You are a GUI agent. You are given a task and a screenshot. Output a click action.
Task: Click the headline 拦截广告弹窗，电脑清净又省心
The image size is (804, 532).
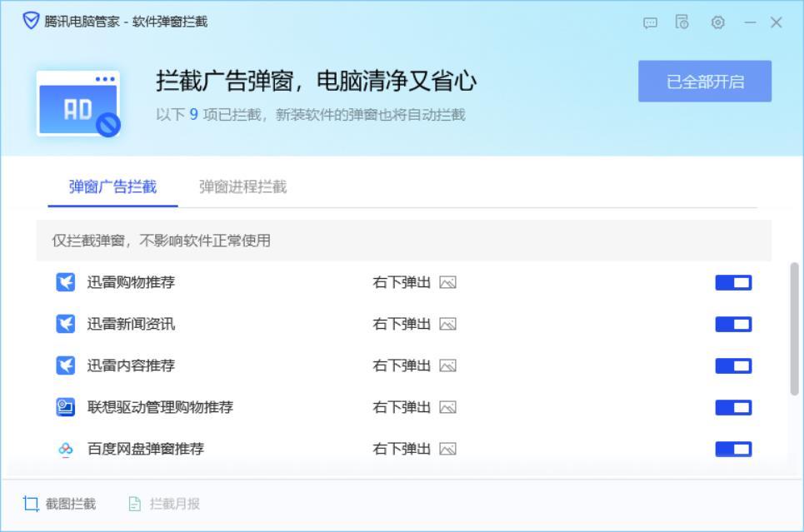[x=317, y=81]
